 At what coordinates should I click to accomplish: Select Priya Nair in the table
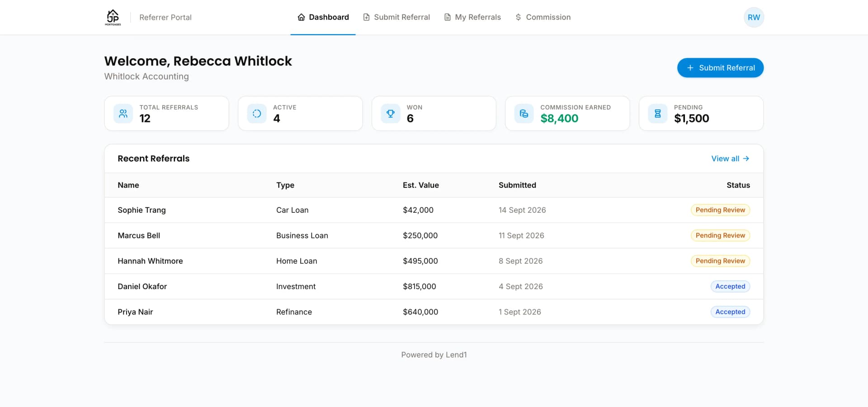point(135,312)
